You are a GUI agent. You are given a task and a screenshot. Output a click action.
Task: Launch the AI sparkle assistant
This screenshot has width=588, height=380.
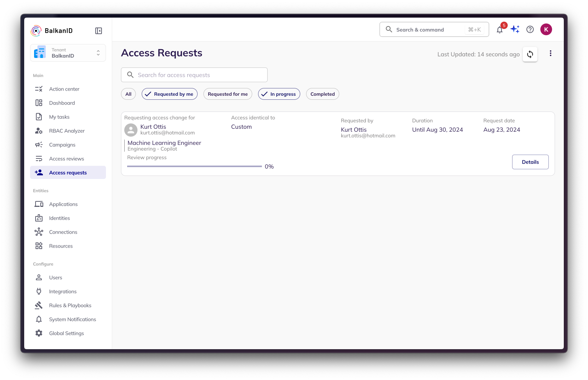coord(515,29)
